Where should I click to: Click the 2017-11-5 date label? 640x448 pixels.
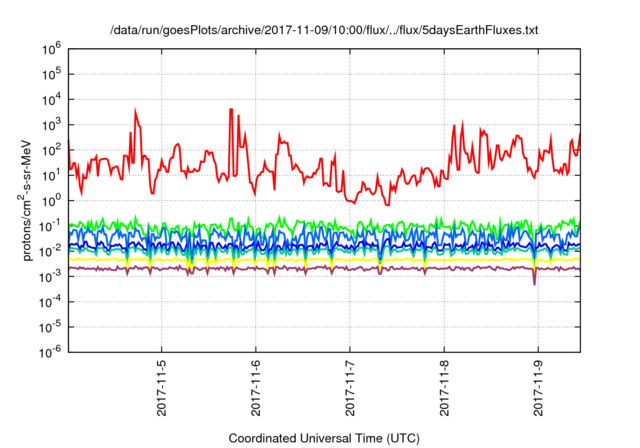pyautogui.click(x=162, y=388)
